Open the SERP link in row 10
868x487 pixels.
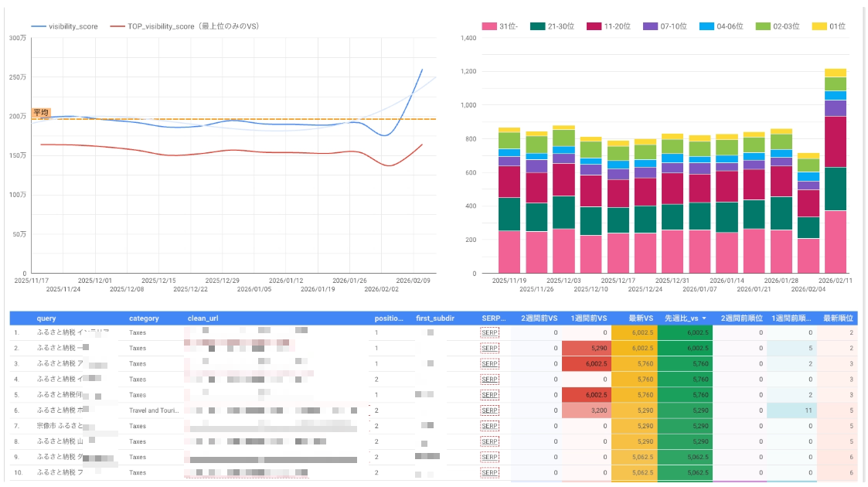[489, 472]
